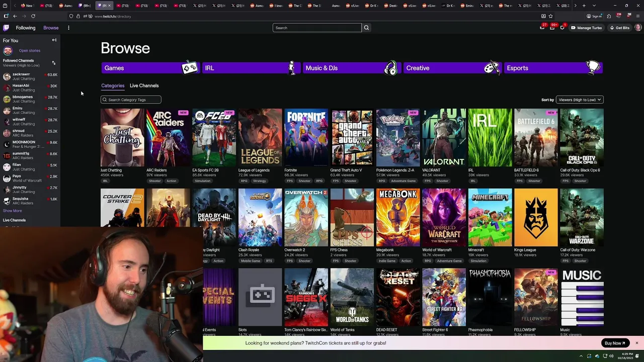Open the Sort by Viewers dropdown
The width and height of the screenshot is (644, 362).
(x=580, y=100)
